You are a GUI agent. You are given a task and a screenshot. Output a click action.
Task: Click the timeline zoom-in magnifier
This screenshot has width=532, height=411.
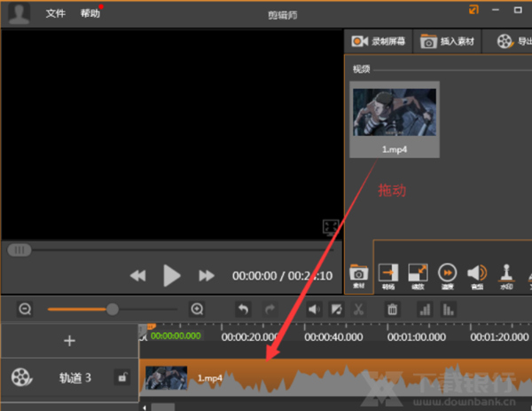[197, 310]
